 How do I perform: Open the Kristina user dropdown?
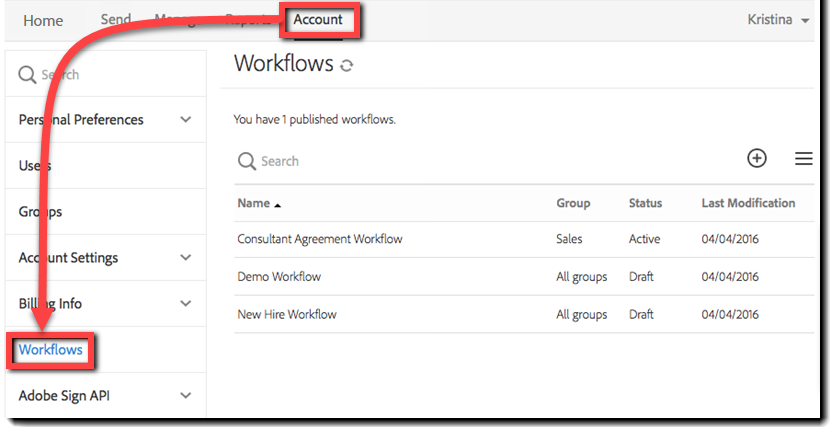click(x=778, y=20)
